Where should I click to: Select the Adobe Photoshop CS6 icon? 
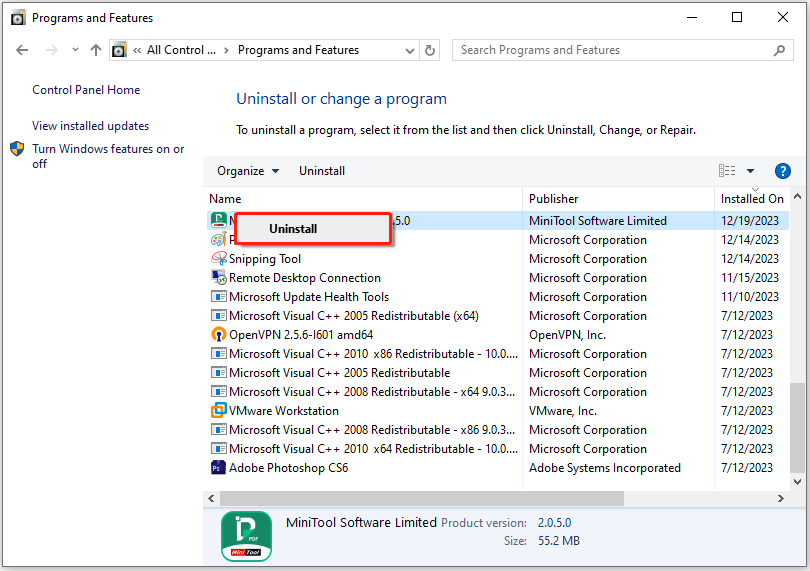[x=219, y=468]
